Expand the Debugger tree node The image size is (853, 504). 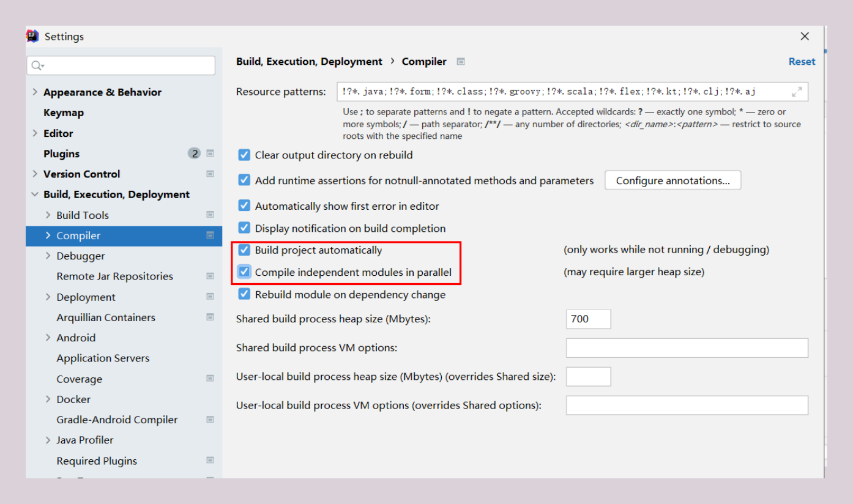[48, 256]
